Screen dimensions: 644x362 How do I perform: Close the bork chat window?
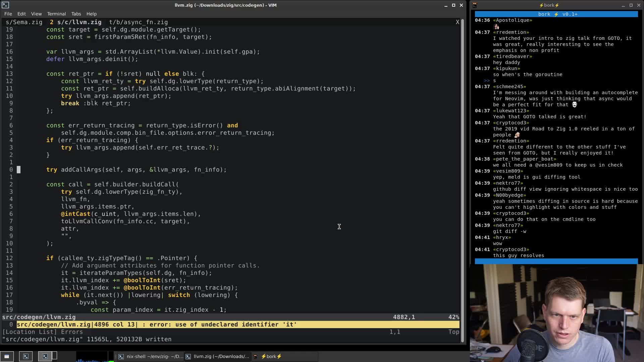coord(639,5)
